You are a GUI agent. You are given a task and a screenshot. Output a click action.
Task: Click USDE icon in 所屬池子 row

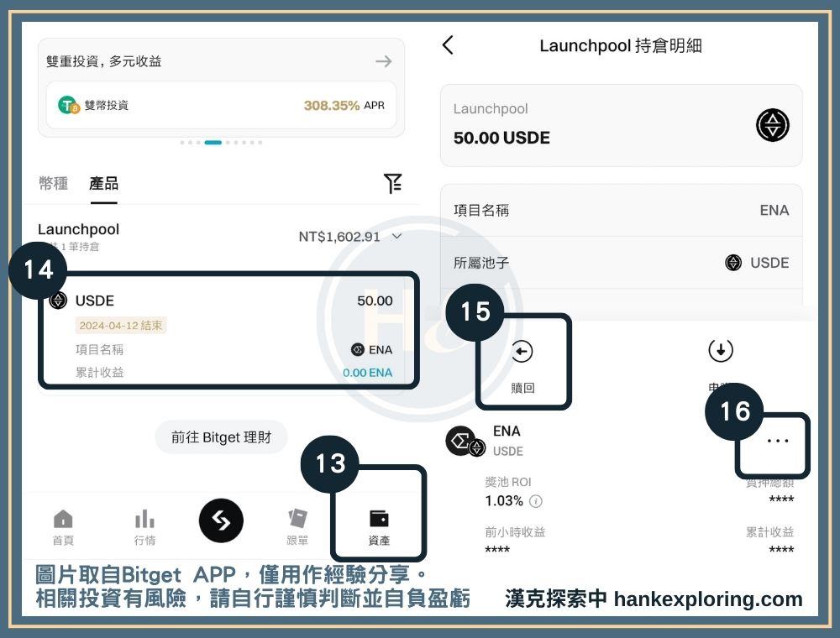(733, 262)
